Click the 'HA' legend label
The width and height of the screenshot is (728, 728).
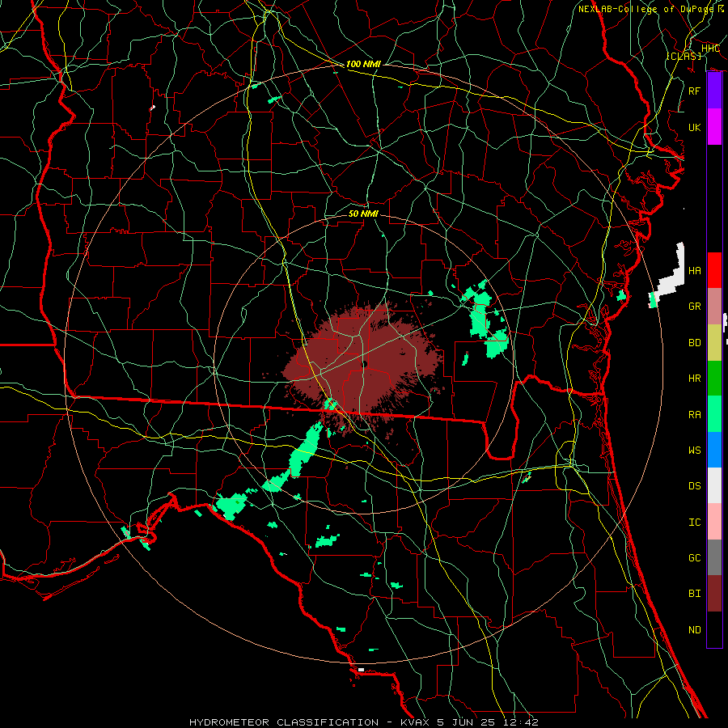(x=694, y=271)
